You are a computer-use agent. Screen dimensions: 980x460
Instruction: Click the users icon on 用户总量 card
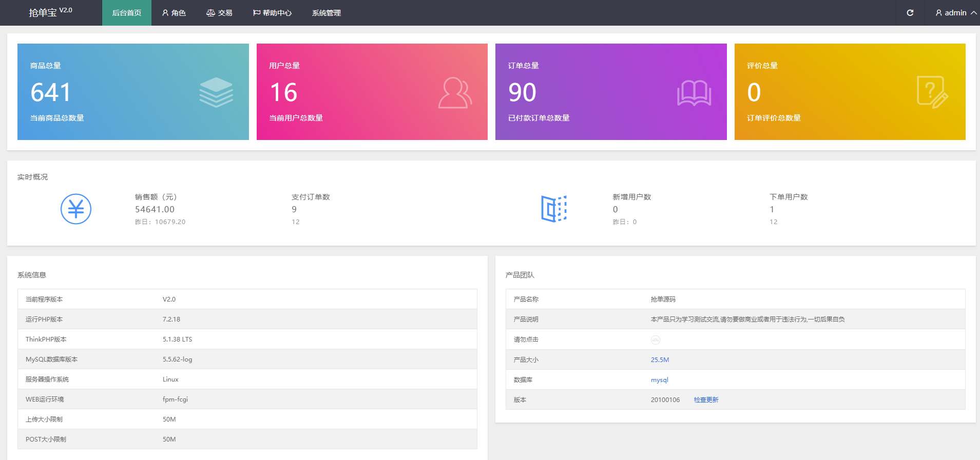[x=455, y=93]
